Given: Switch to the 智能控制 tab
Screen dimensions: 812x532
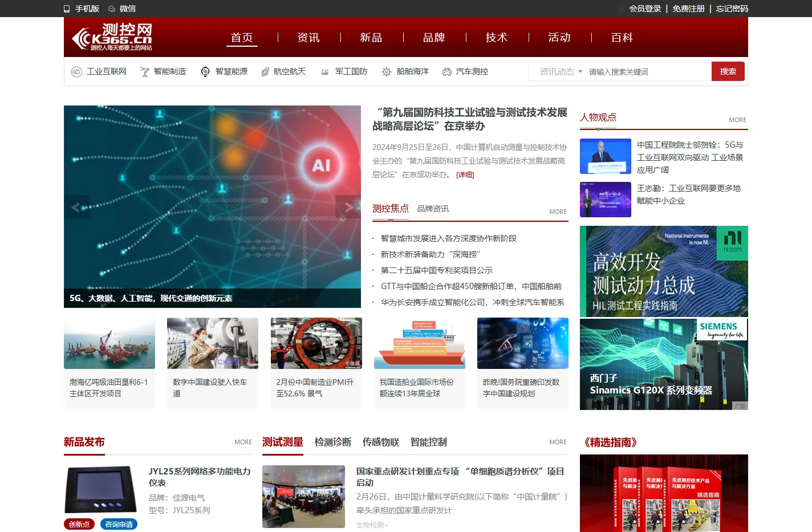Looking at the screenshot, I should point(429,442).
